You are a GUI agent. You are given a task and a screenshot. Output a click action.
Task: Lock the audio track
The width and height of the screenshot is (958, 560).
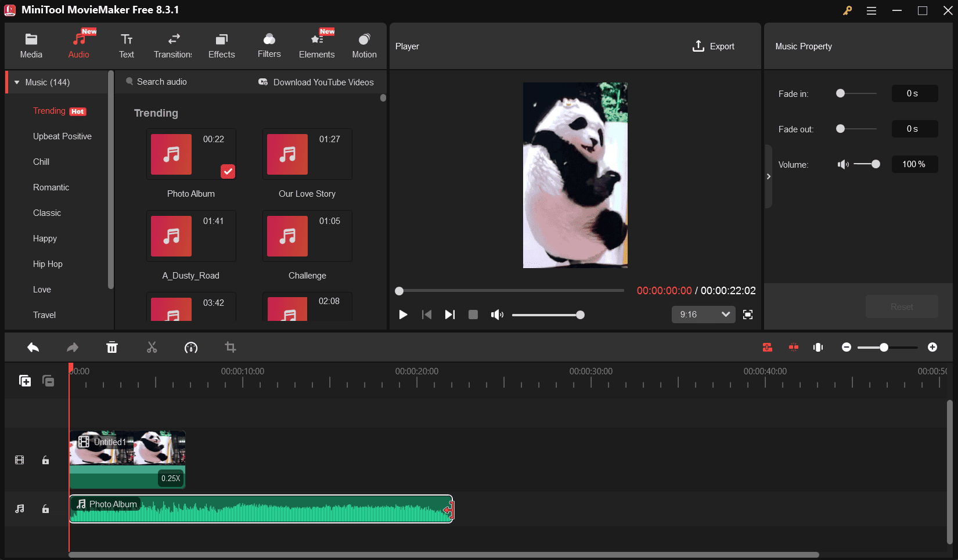click(46, 509)
